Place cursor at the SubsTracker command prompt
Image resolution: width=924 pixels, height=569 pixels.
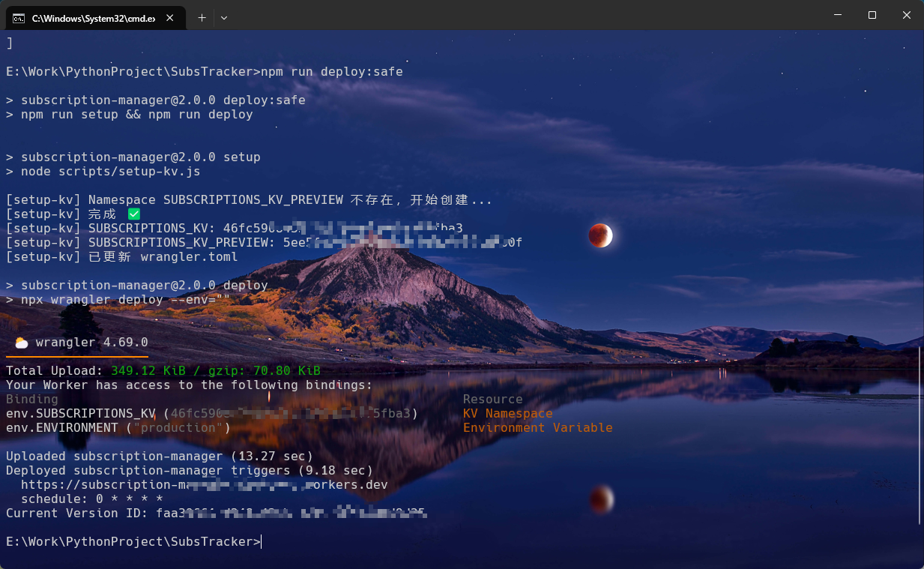click(x=262, y=541)
